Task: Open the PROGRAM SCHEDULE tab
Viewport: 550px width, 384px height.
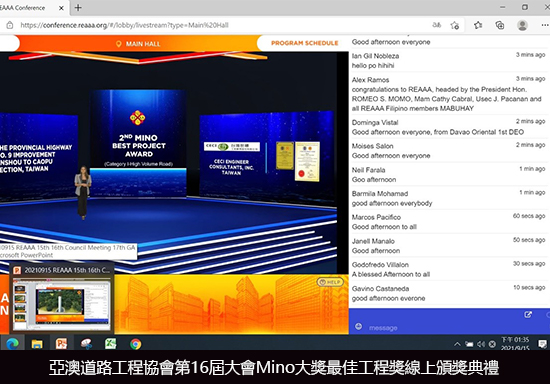Action: [304, 43]
